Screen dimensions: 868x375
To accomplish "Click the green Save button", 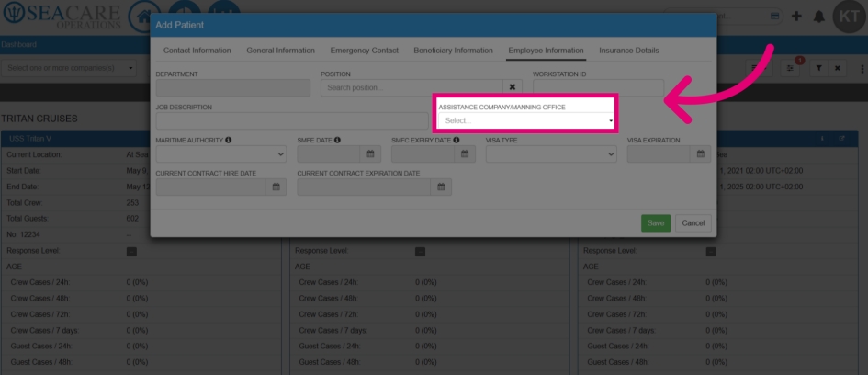I will click(656, 223).
